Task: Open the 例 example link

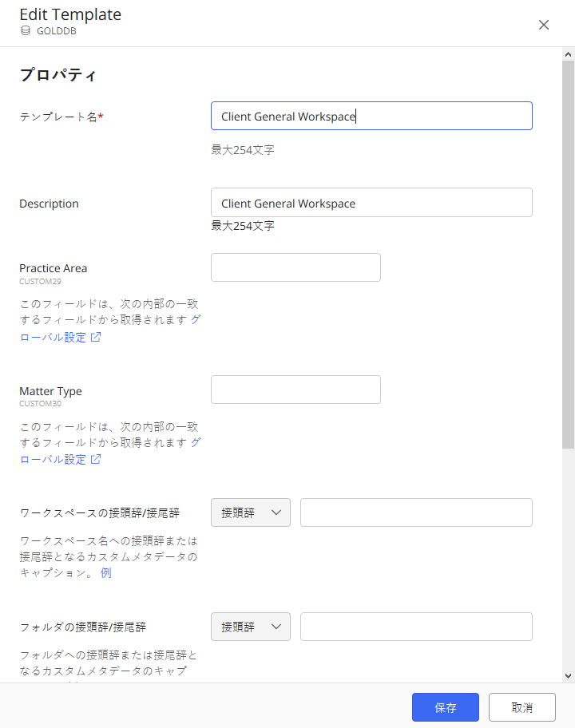Action: point(105,573)
